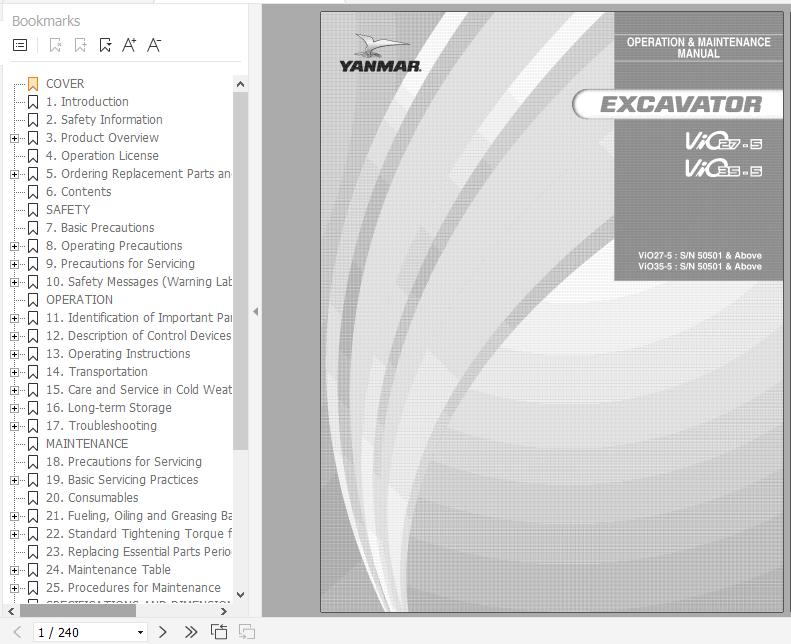Go to 2. Safety Information bookmark
The width and height of the screenshot is (791, 644).
coord(104,120)
